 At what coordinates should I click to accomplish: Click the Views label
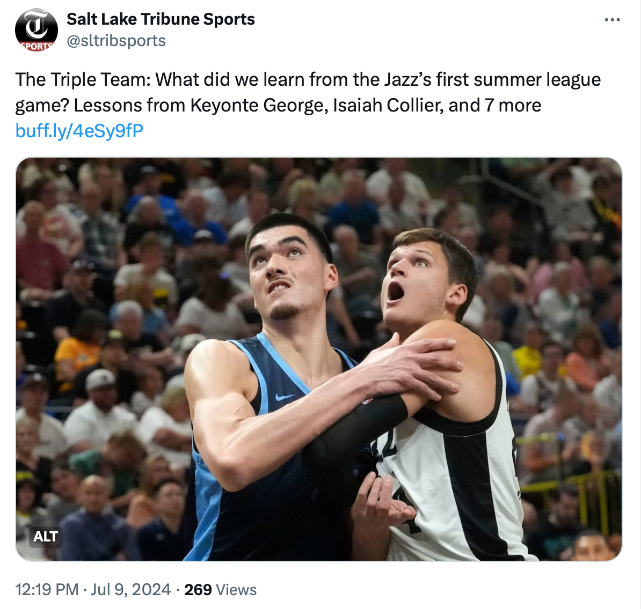coord(236,589)
